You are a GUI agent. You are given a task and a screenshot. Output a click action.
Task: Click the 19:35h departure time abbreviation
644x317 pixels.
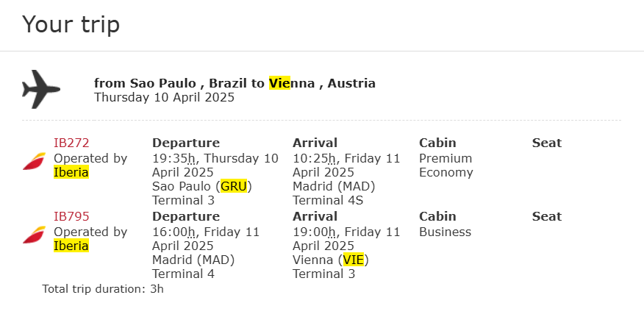[173, 158]
